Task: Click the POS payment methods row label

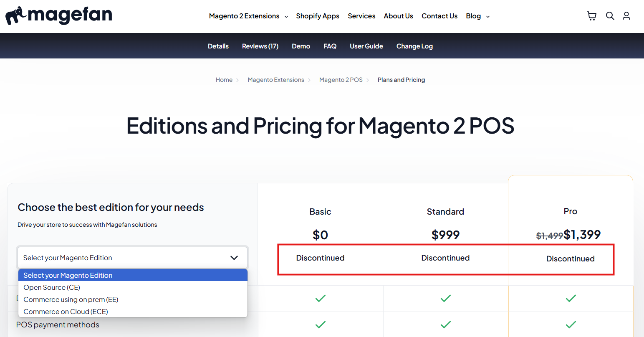Action: [58, 325]
